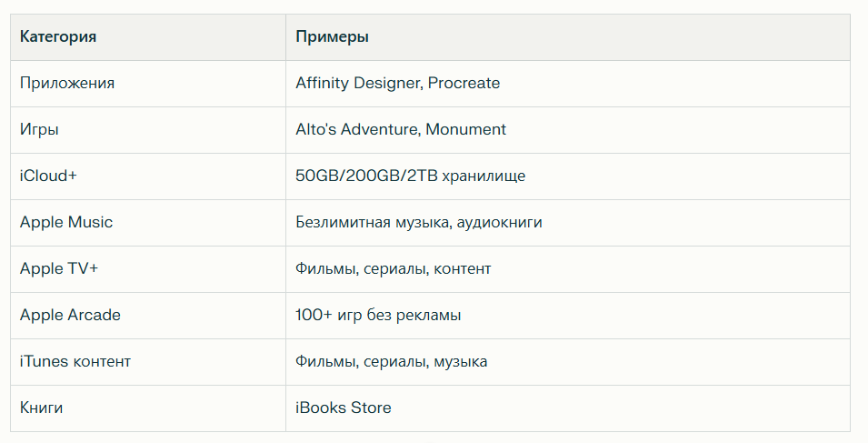Select the 'iCloud+' category cell
The height and width of the screenshot is (443, 868).
(148, 176)
